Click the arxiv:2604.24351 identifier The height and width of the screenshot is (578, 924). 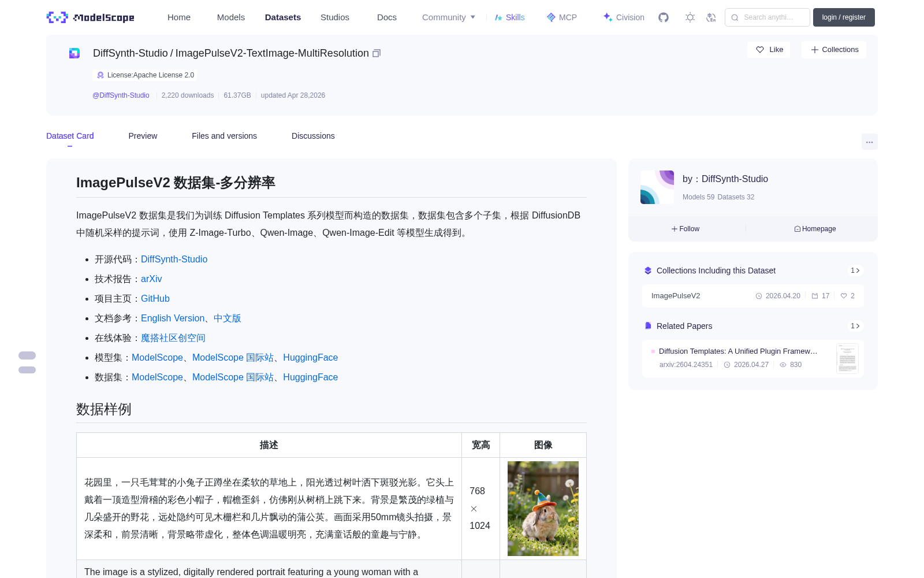(x=686, y=365)
